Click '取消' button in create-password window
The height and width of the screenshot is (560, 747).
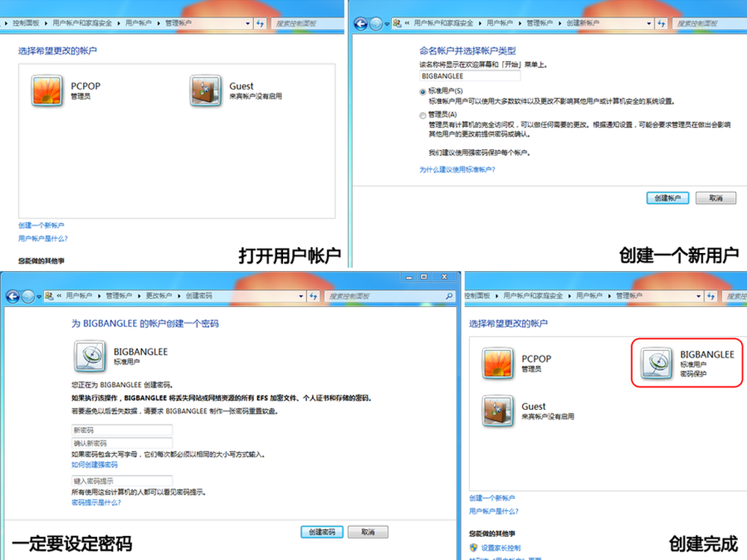click(368, 532)
